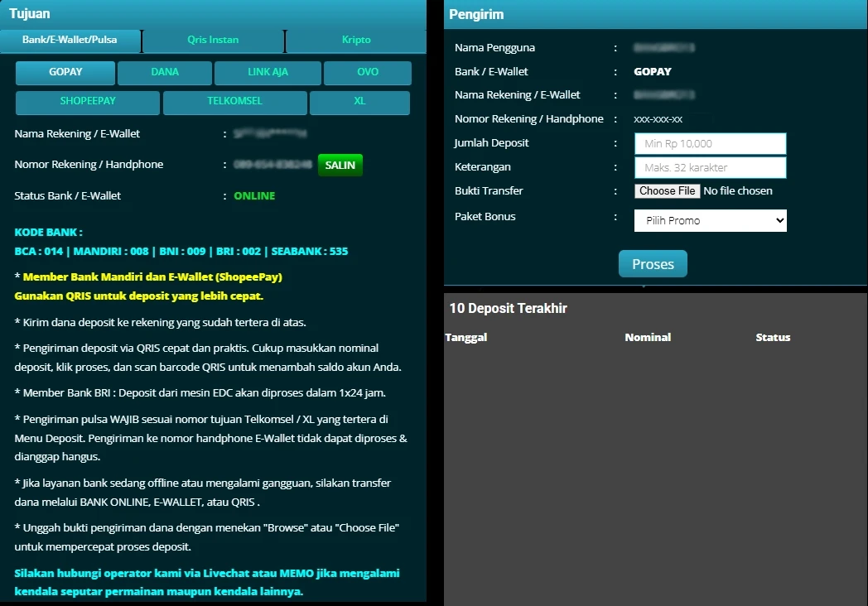Click the masked number xxx-xxx-xx
This screenshot has width=868, height=606.
[x=658, y=119]
